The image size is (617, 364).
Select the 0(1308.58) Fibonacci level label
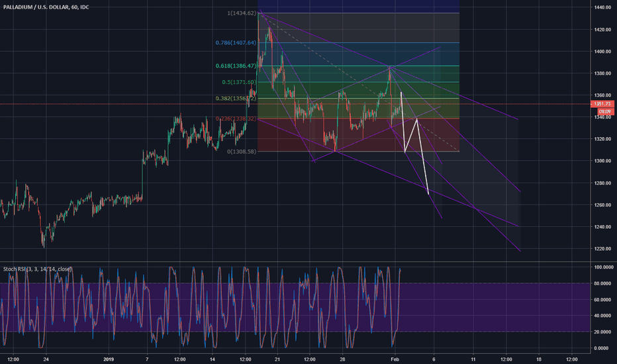(242, 152)
